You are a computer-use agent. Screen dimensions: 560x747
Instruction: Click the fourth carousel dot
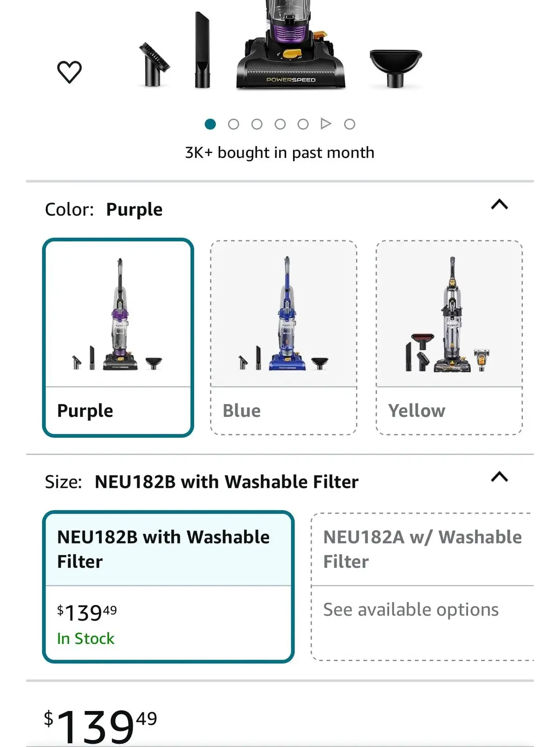coord(280,124)
